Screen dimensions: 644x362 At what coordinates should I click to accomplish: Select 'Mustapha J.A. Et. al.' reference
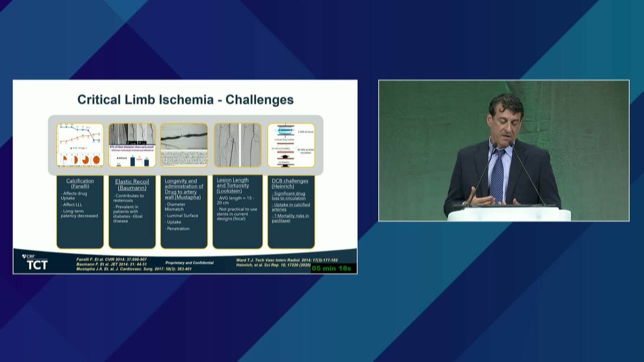[134, 268]
